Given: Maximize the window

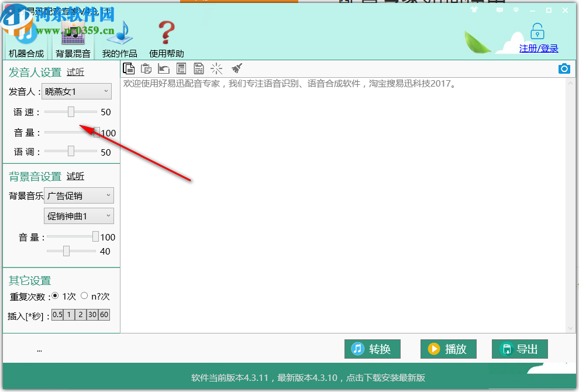Looking at the screenshot, I should click(x=549, y=11).
